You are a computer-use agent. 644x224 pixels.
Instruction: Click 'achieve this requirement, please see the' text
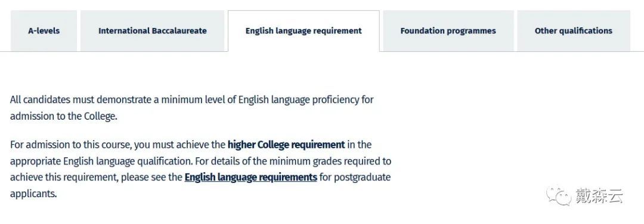point(96,177)
